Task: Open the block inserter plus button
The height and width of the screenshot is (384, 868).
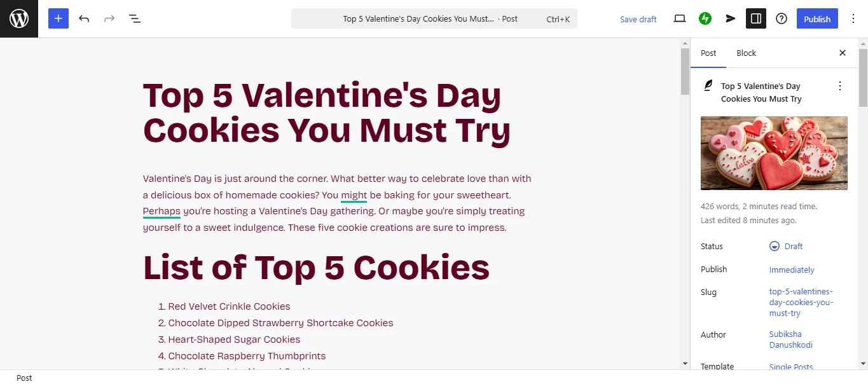Action: click(58, 18)
